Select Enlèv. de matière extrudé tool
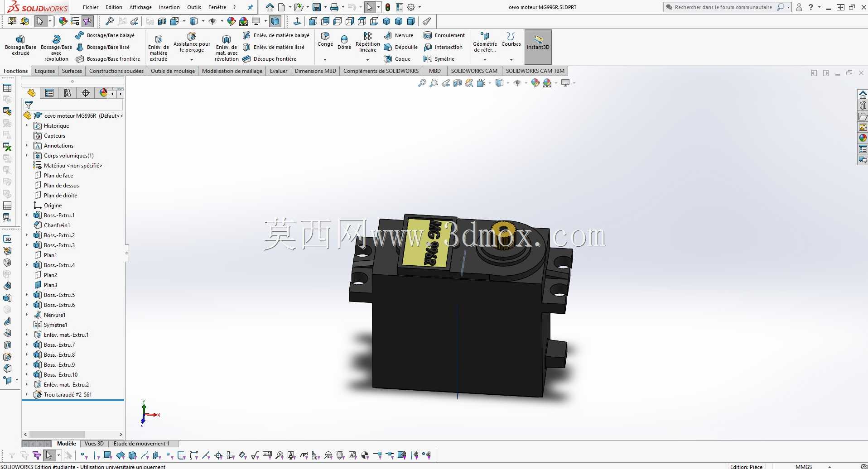 coord(159,48)
